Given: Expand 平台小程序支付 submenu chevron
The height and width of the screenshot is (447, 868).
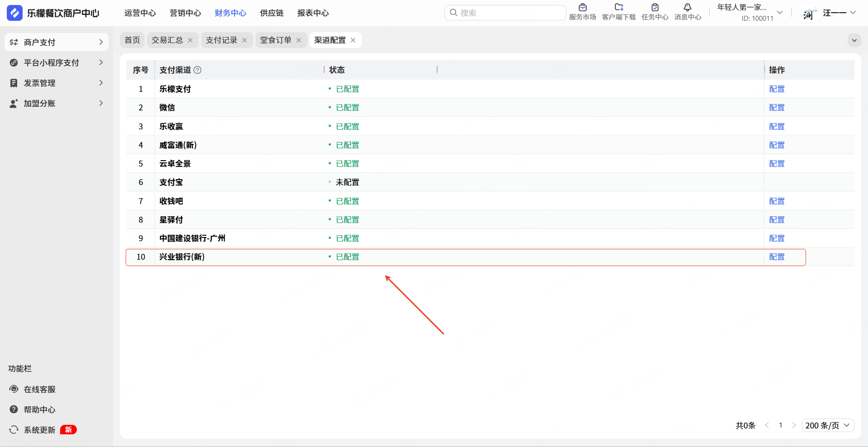Looking at the screenshot, I should tap(101, 62).
